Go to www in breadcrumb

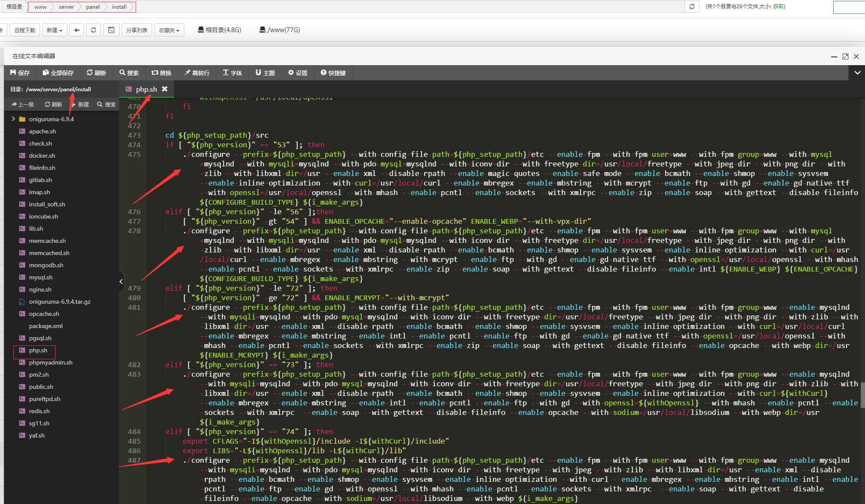tap(40, 7)
